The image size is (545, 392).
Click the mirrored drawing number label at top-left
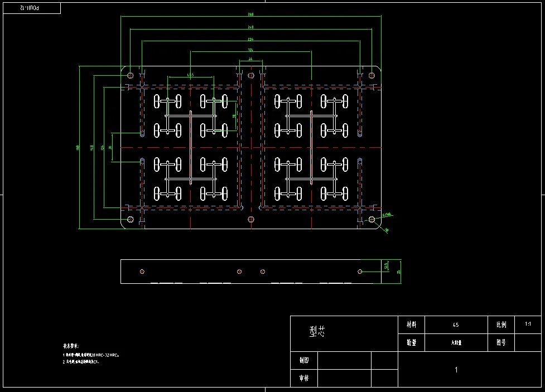pyautogui.click(x=30, y=8)
